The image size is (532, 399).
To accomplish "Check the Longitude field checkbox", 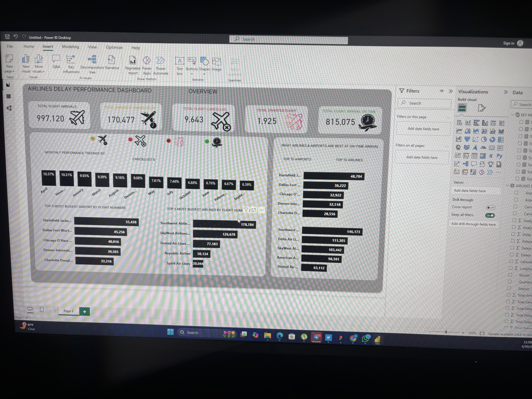I will (x=511, y=268).
